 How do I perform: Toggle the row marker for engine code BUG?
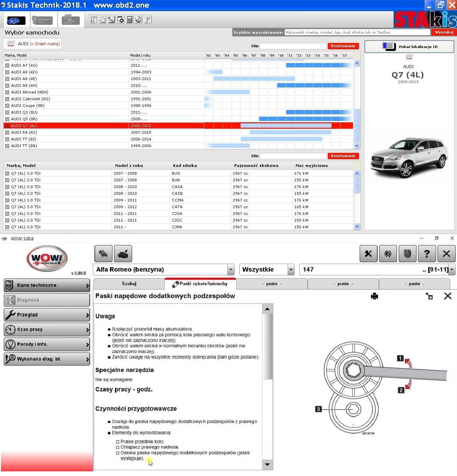7,173
